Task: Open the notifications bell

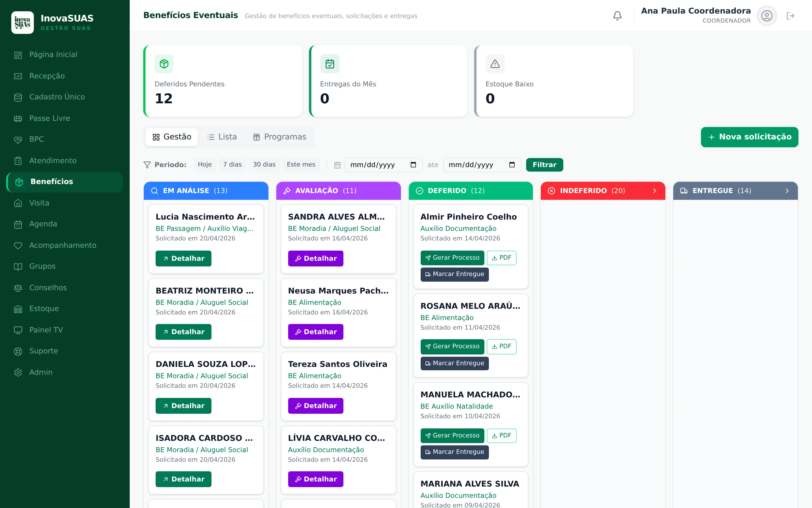Action: point(617,16)
